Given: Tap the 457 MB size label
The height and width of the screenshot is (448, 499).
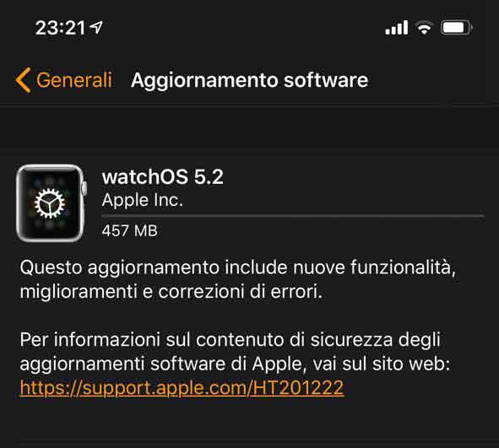Looking at the screenshot, I should (129, 230).
